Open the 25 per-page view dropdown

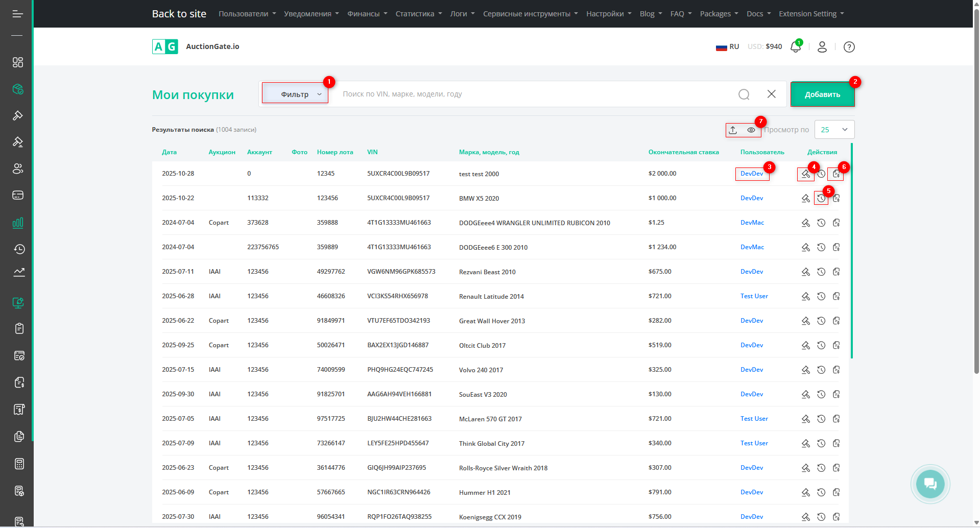pos(834,130)
